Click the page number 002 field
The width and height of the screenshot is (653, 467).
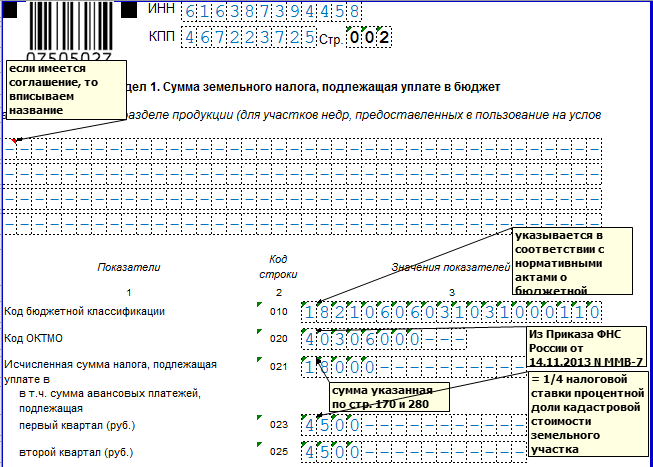click(x=367, y=38)
